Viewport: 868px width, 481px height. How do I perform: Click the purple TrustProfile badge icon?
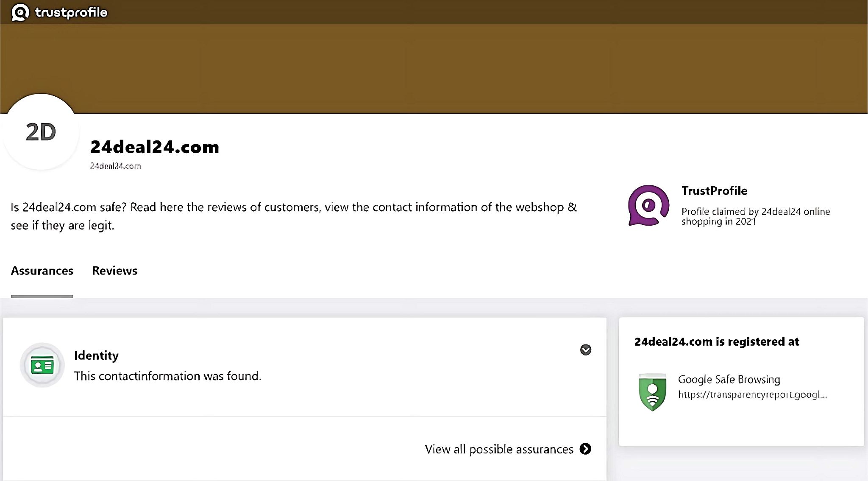point(648,205)
